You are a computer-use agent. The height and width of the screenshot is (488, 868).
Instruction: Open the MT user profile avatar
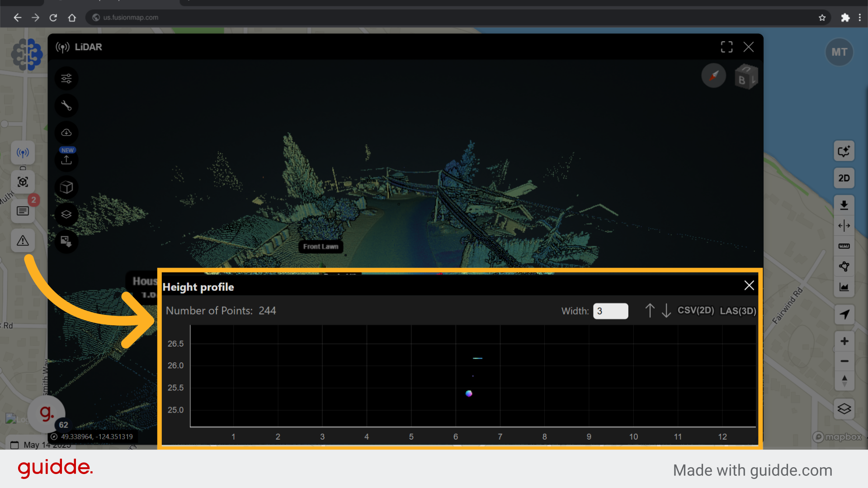click(840, 52)
